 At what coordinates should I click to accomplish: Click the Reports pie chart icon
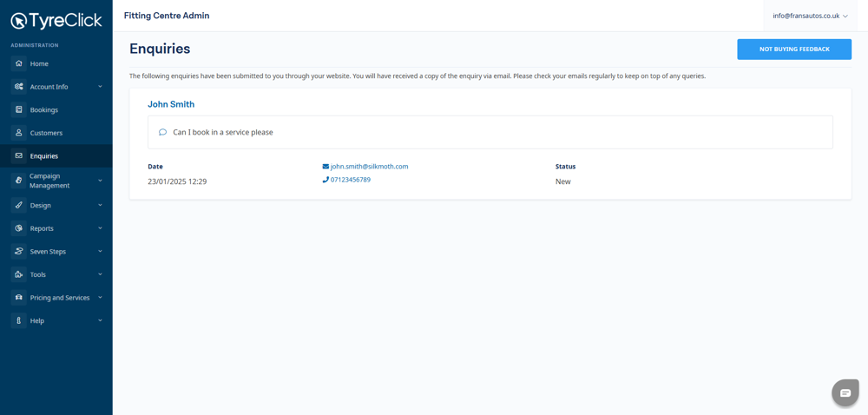pyautogui.click(x=19, y=228)
